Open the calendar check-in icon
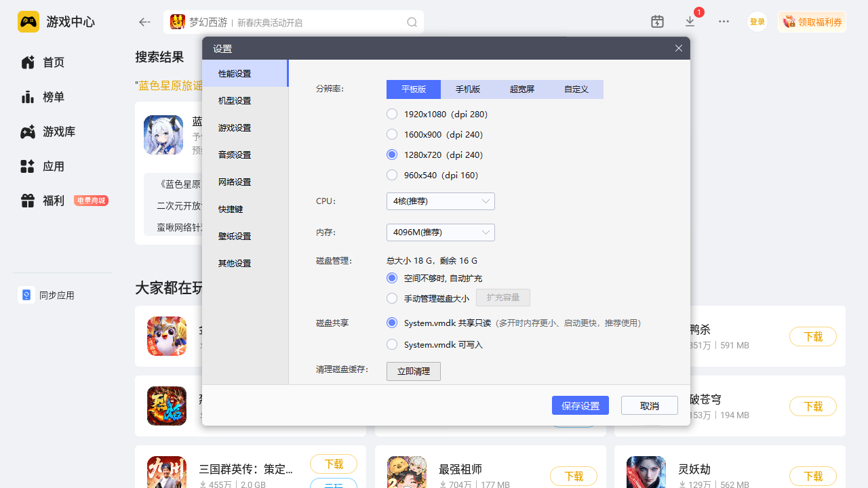868x488 pixels. click(657, 22)
